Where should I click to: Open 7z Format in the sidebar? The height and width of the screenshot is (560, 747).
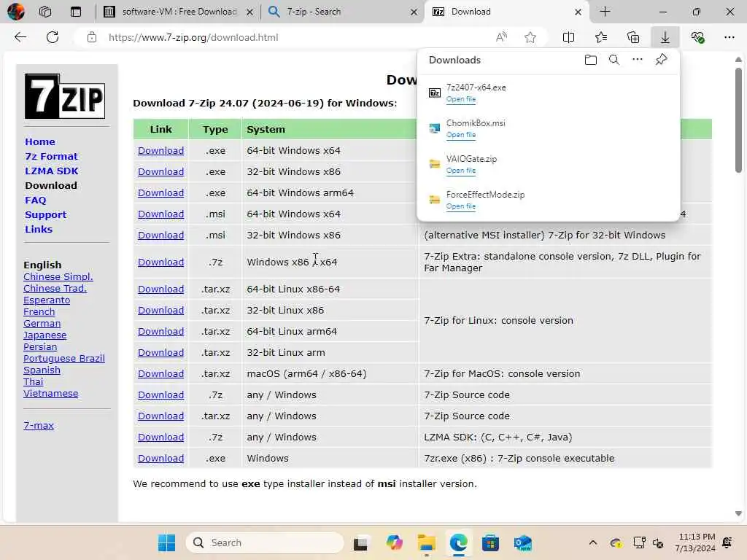(51, 156)
